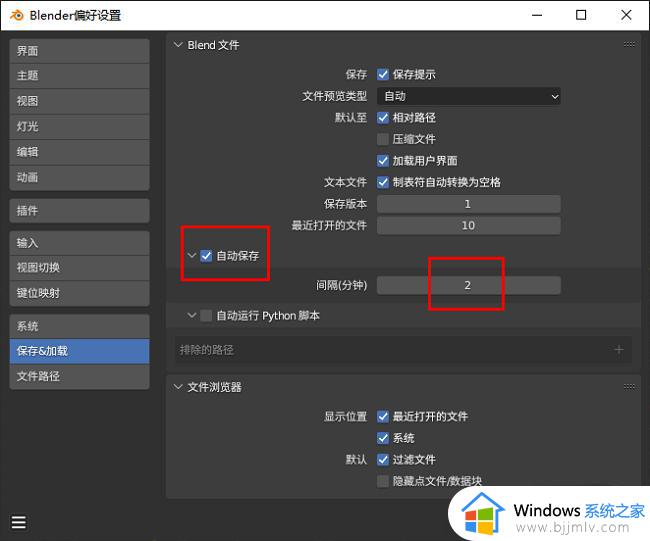
Task: Enable 压缩文件 checkbox
Action: click(x=383, y=139)
